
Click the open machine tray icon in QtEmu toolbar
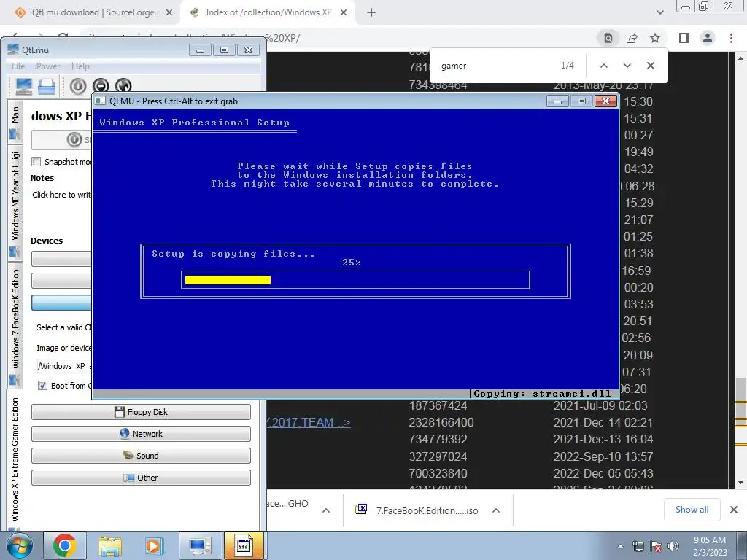click(47, 86)
